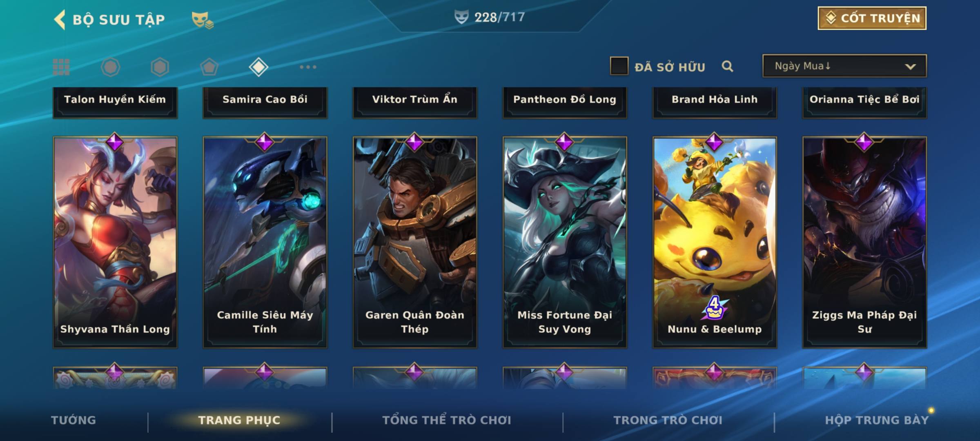Viewport: 980px width, 441px height.
Task: Go back using the Bộ Sưu Tập arrow
Action: click(60, 20)
